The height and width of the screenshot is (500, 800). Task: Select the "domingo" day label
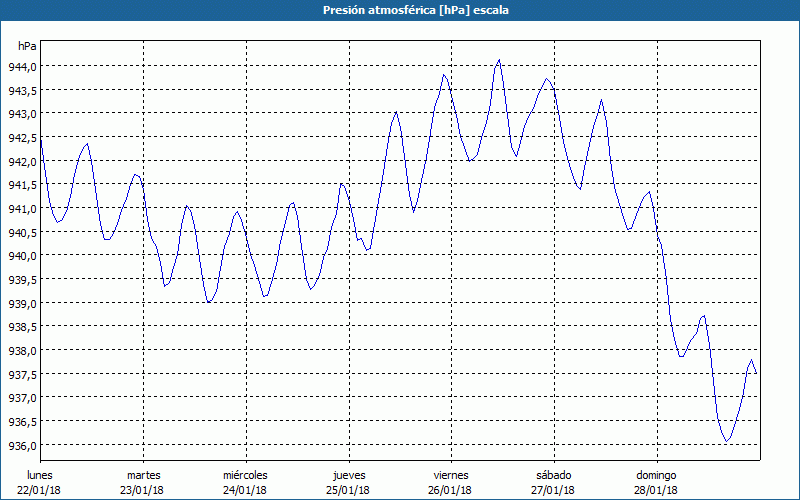[655, 474]
